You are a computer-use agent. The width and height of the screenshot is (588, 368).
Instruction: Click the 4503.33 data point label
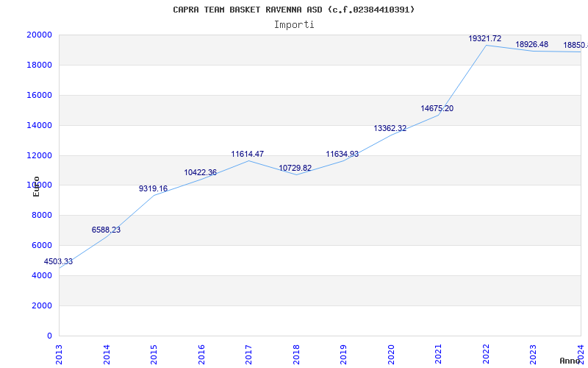coord(58,262)
